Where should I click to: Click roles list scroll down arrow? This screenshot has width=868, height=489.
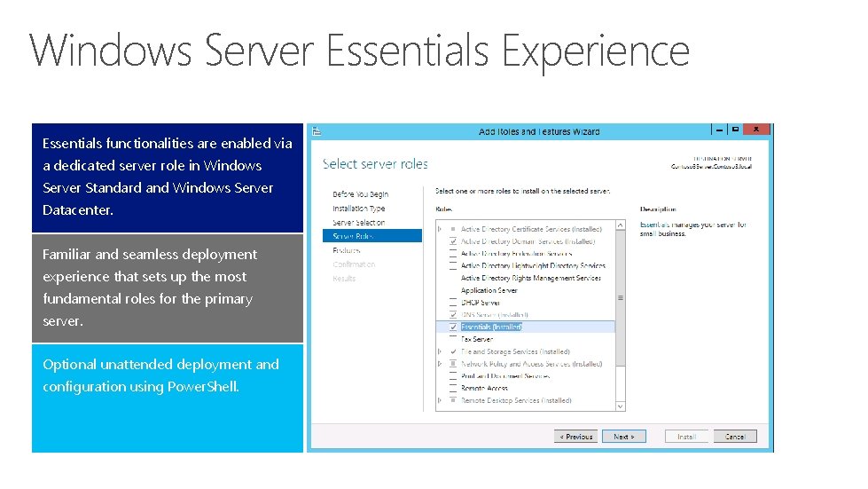[620, 406]
